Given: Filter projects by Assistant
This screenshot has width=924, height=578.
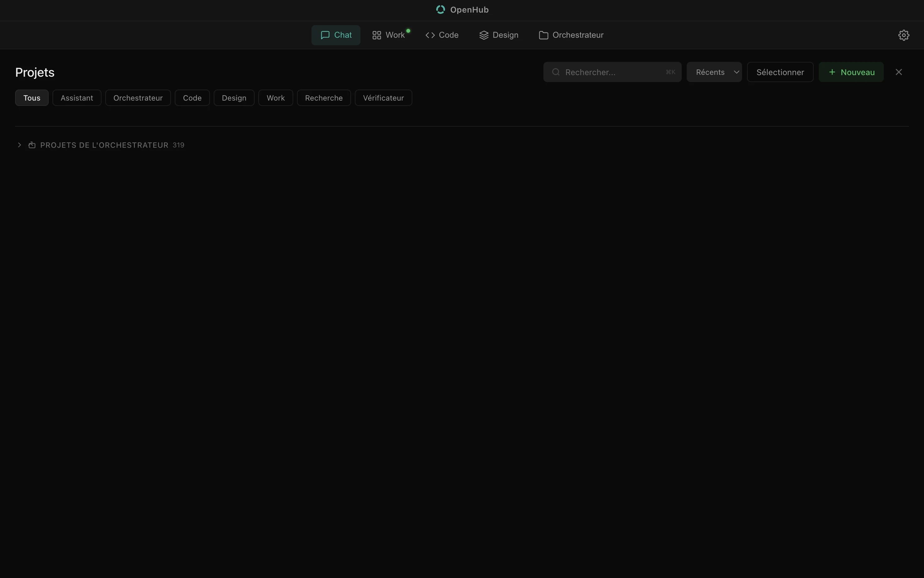Looking at the screenshot, I should (x=77, y=98).
